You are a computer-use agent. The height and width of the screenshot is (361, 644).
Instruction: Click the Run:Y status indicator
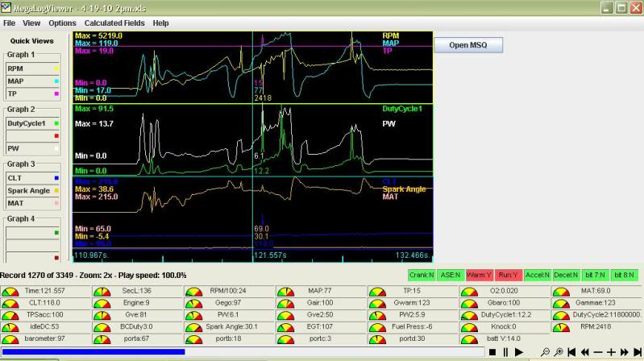tap(509, 275)
